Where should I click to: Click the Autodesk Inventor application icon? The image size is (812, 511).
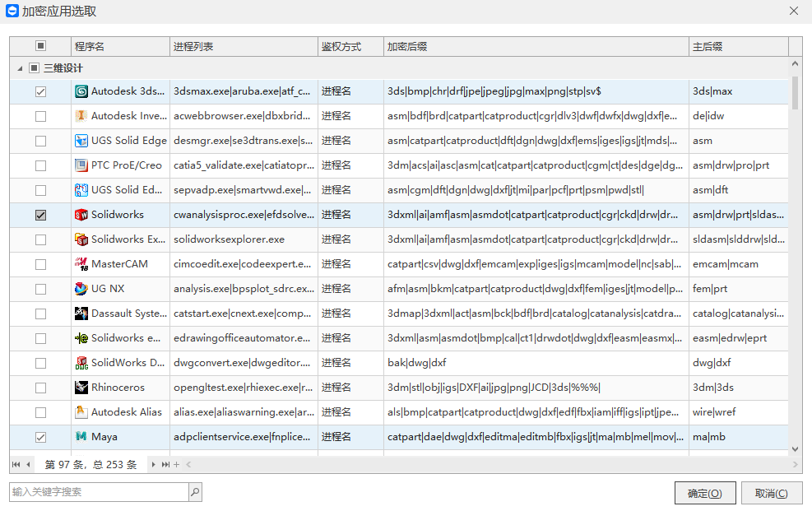(81, 116)
